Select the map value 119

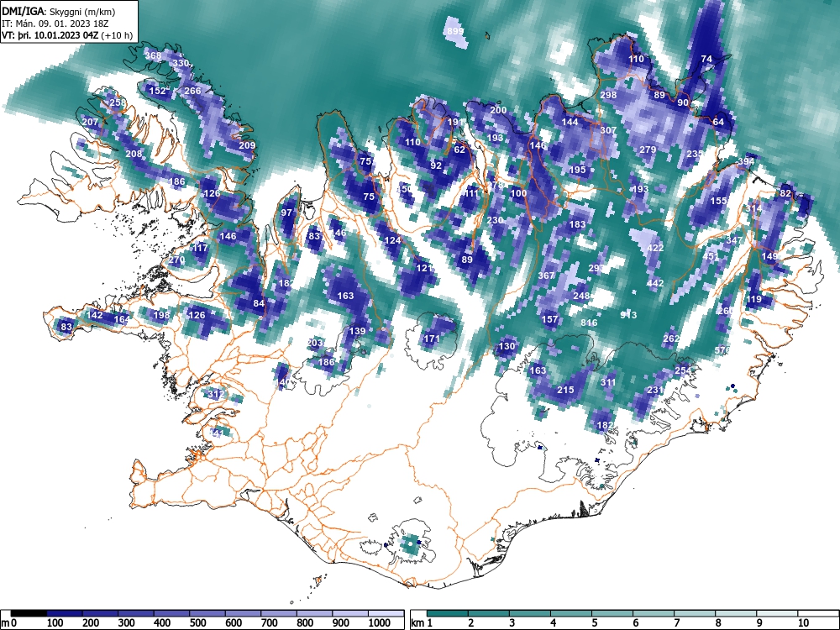coord(753,299)
